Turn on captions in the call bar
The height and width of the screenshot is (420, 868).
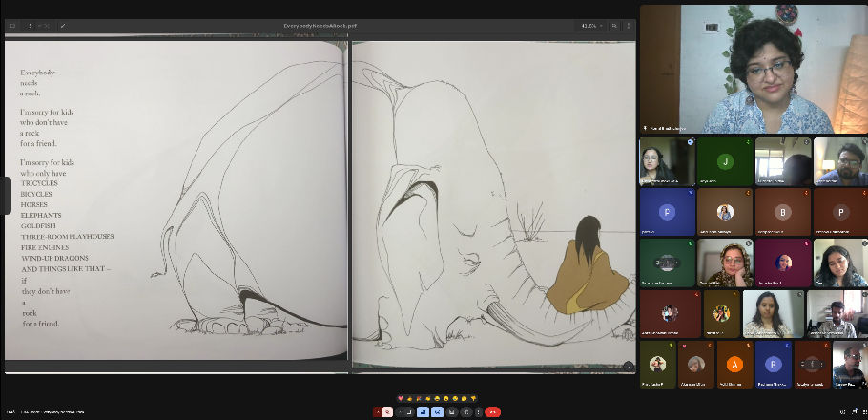click(x=452, y=412)
